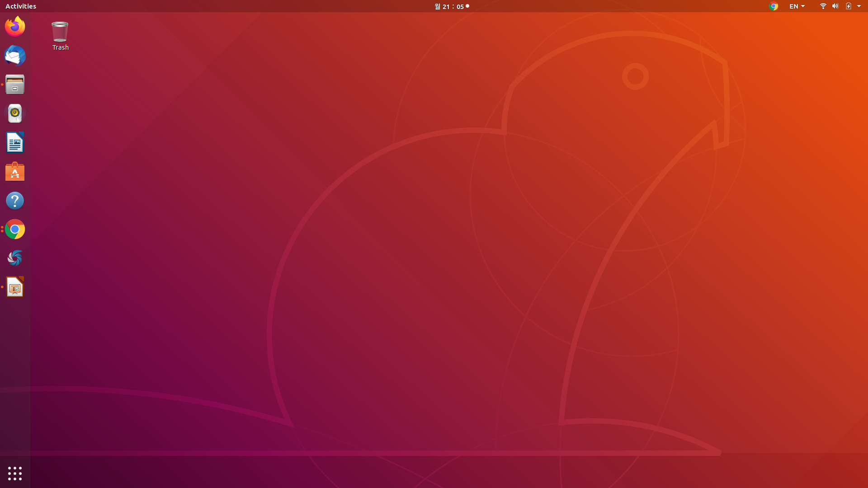Click the blue swirl app dock icon

(15, 258)
